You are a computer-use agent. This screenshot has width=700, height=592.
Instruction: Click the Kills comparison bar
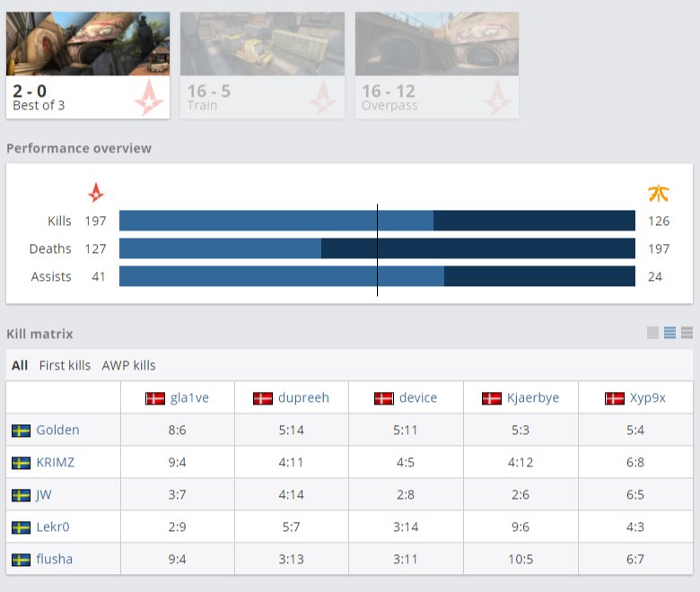coord(377,221)
